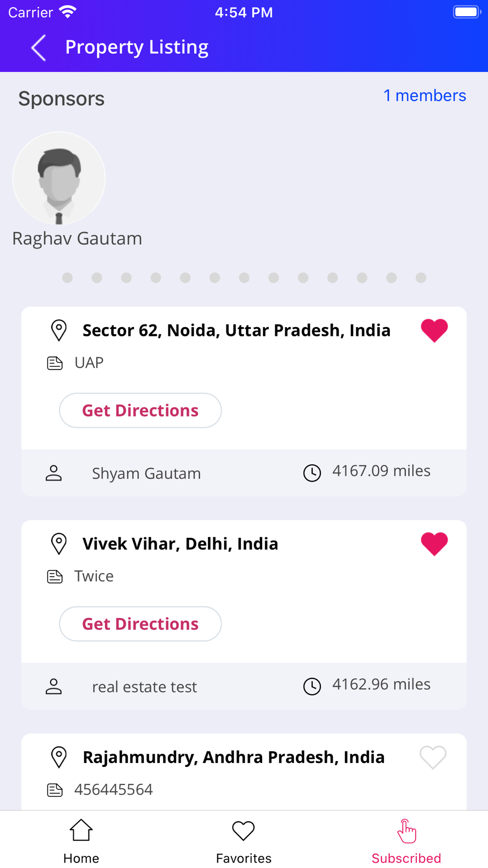Switch to the Favorites tab

click(244, 841)
